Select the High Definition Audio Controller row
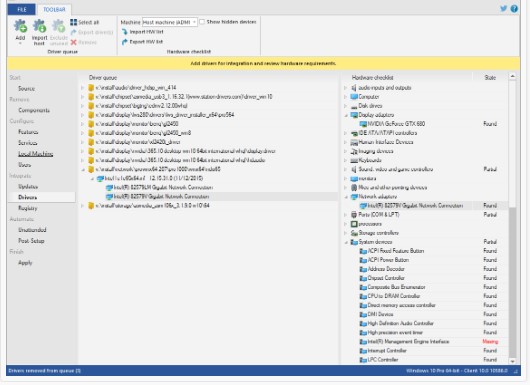Screen dimensions: 530x385 click(425, 323)
